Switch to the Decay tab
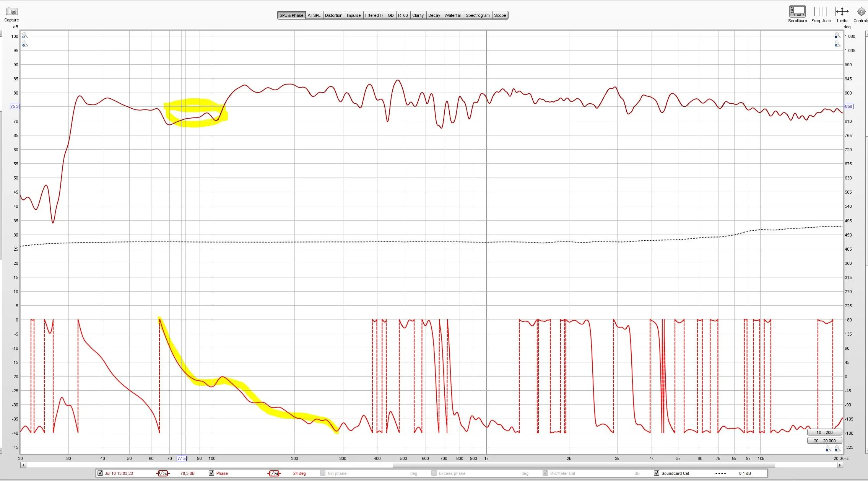Viewport: 868px width, 481px height. click(x=434, y=15)
